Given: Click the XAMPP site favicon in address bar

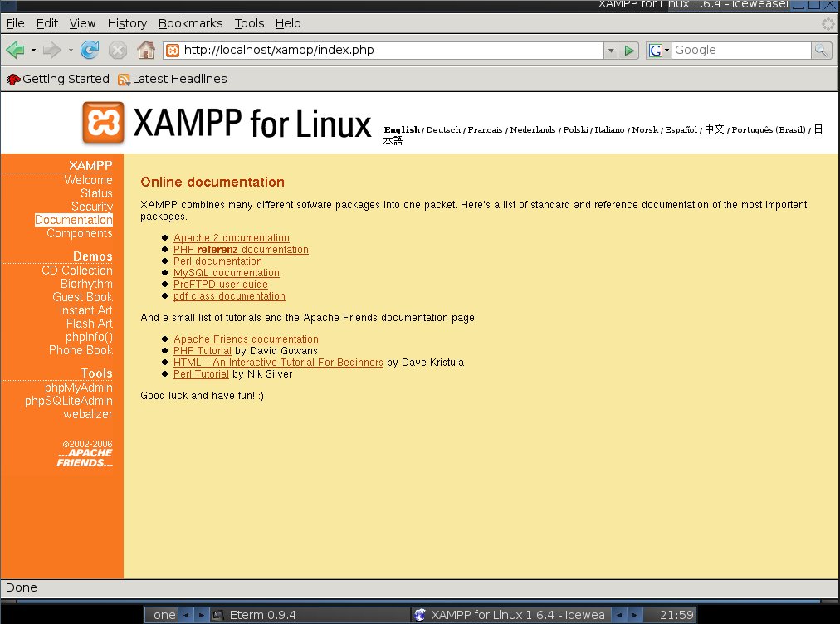Looking at the screenshot, I should [173, 51].
